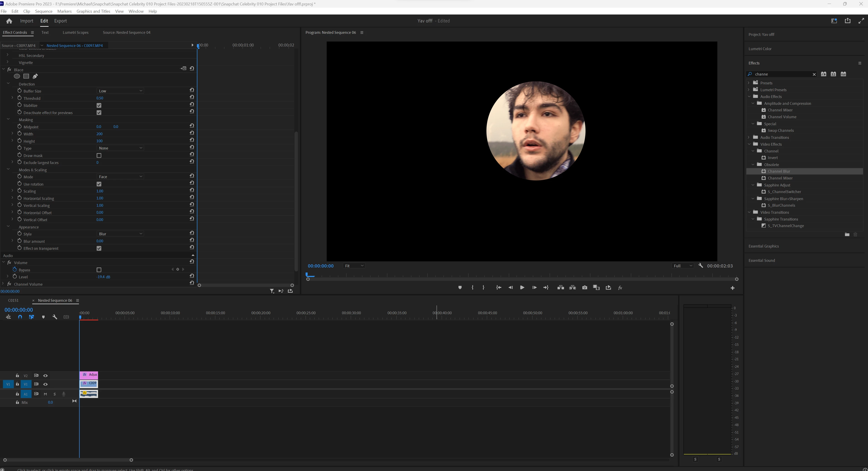
Task: Expand the Presets folder in Effects
Action: pos(749,83)
